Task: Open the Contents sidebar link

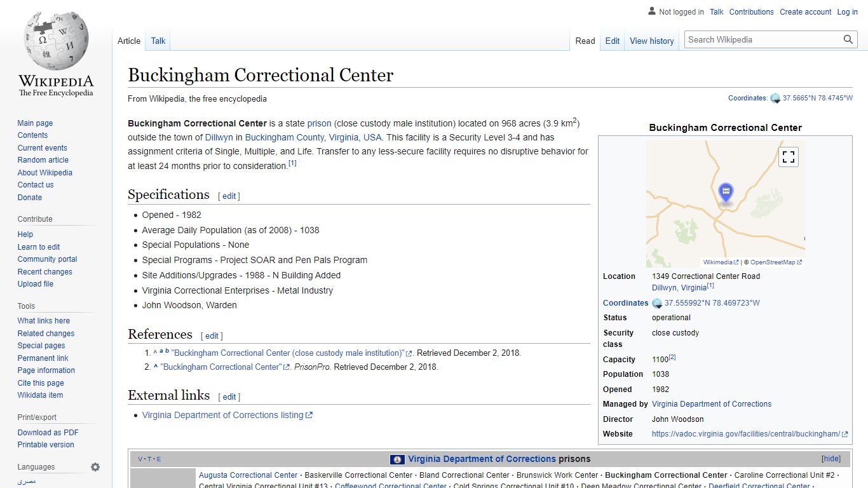Action: point(32,135)
